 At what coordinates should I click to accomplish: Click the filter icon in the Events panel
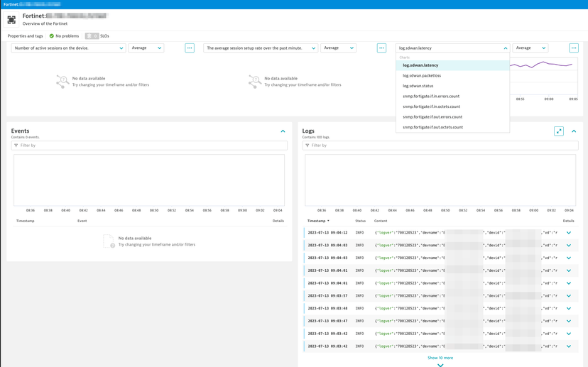click(16, 146)
